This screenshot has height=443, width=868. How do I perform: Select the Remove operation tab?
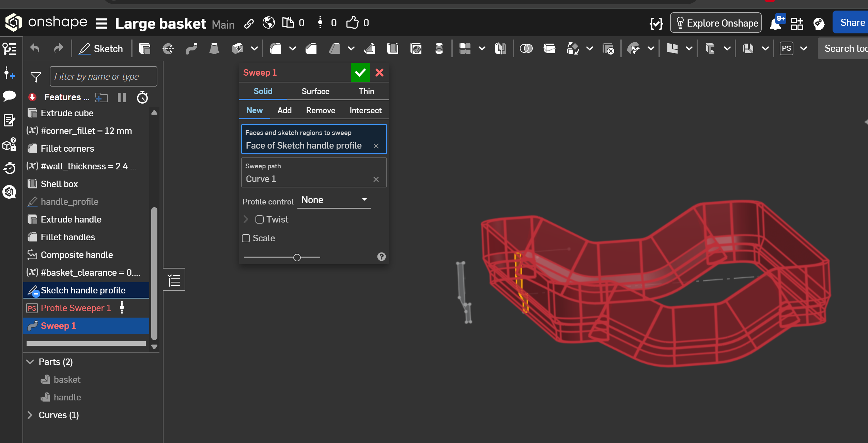click(320, 110)
